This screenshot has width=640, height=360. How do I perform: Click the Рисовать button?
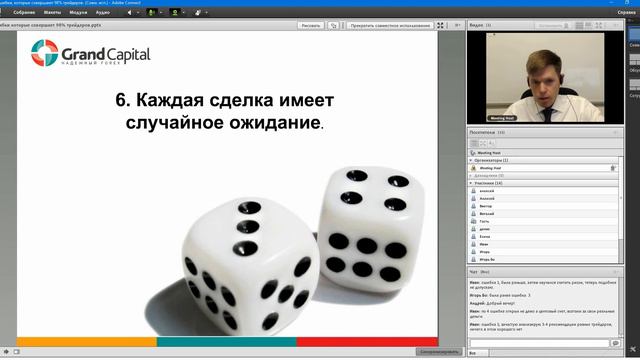311,25
